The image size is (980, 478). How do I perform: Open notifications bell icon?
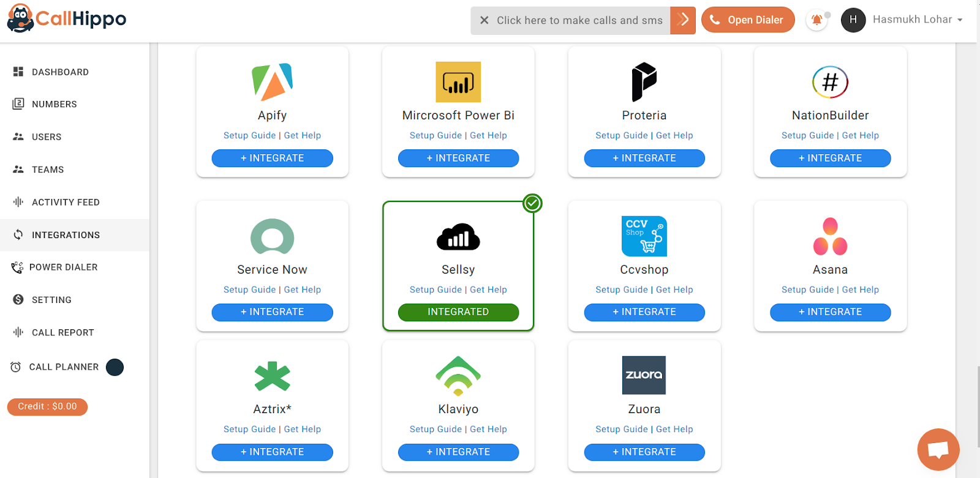(x=816, y=20)
